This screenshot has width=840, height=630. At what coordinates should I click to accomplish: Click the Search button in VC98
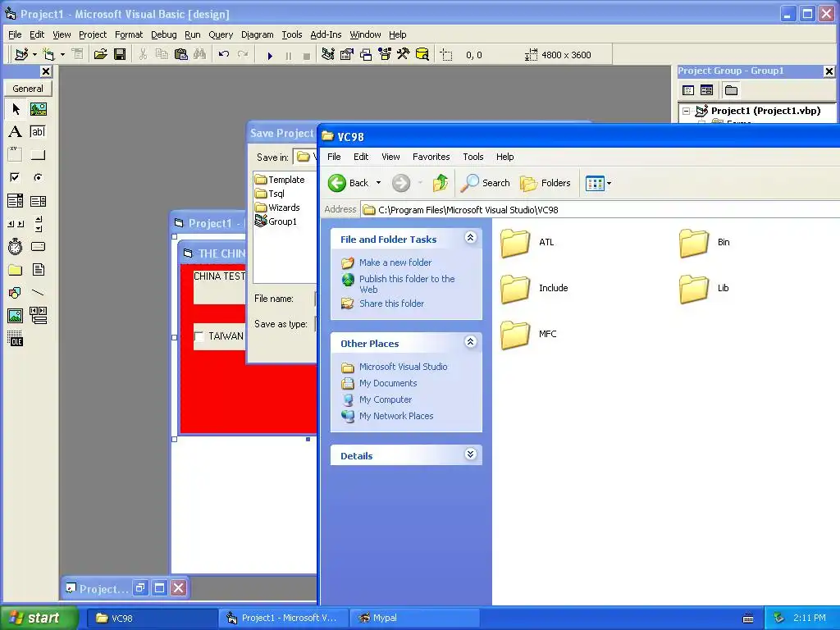pos(486,183)
